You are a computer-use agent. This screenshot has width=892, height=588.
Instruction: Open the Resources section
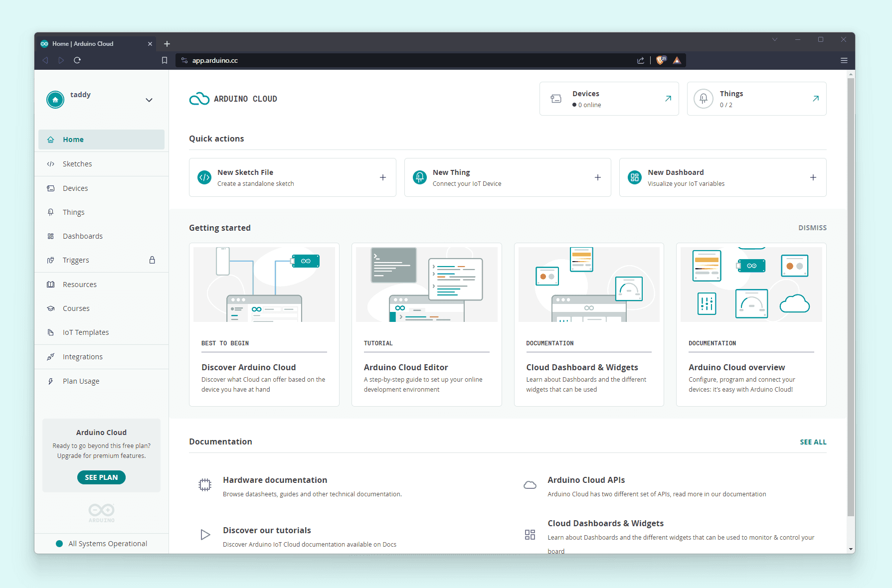(x=79, y=284)
